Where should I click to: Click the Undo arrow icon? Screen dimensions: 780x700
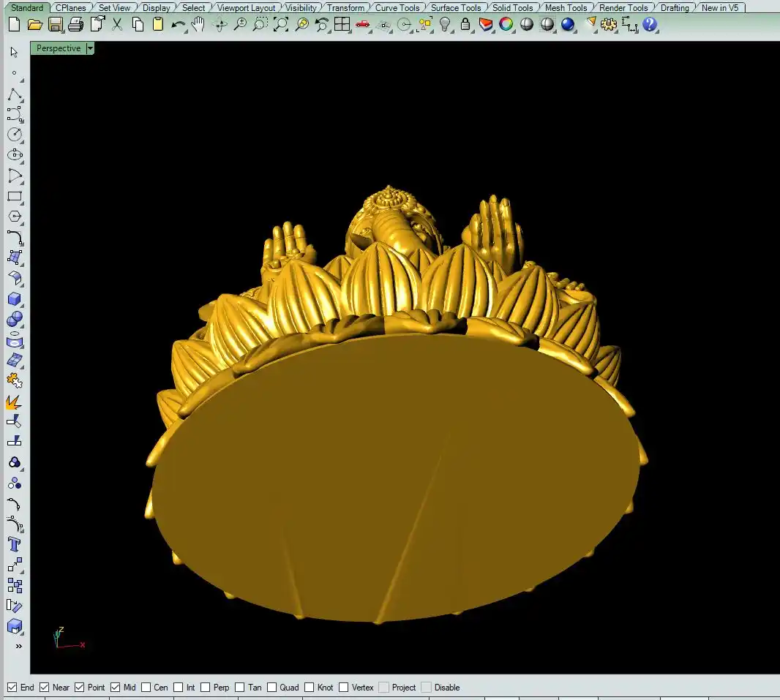click(x=178, y=25)
